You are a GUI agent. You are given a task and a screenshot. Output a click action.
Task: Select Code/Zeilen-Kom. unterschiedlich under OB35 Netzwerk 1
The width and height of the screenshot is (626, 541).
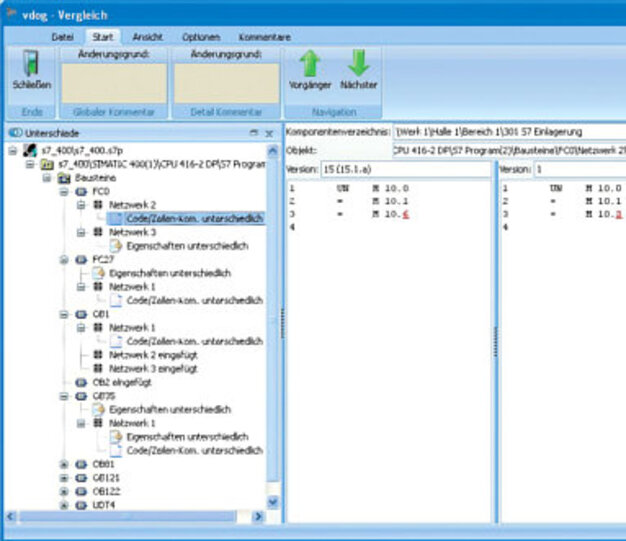195,450
